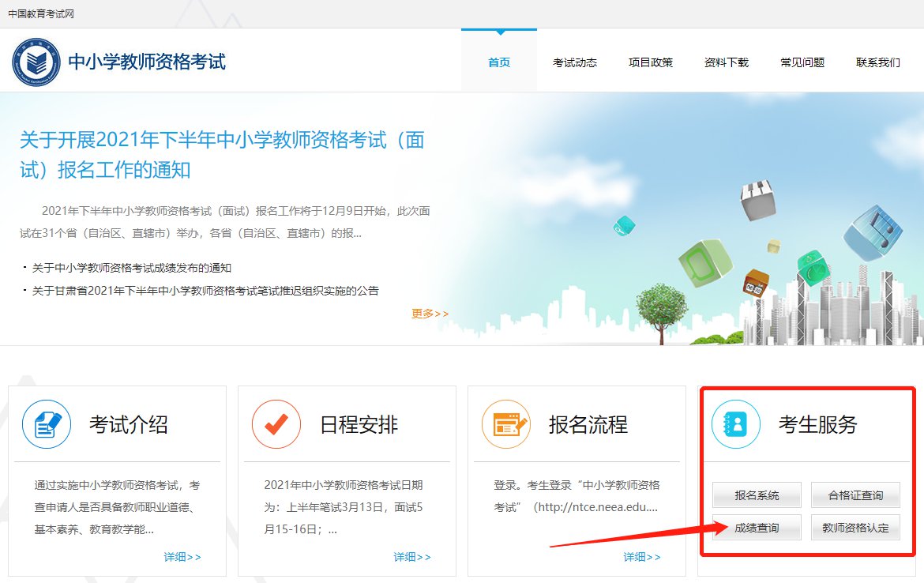Image resolution: width=924 pixels, height=583 pixels.
Task: Open the 首页 navigation tab
Action: point(499,62)
